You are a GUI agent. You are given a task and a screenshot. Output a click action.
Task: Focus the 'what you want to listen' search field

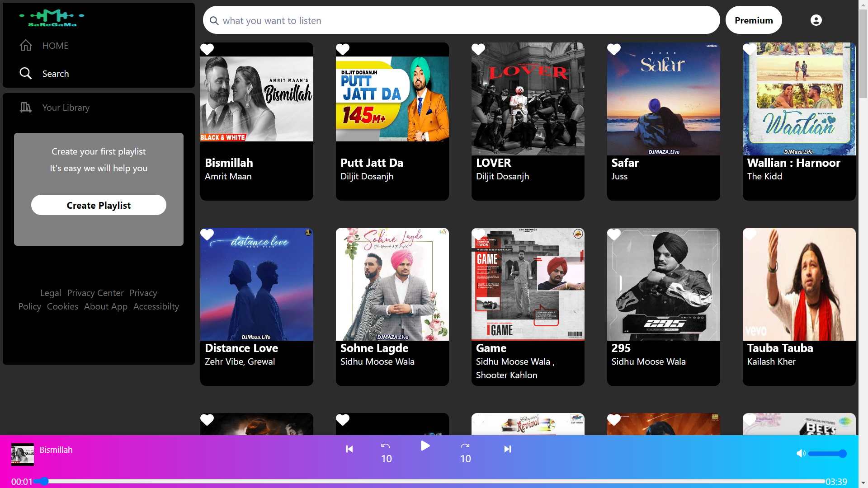[x=461, y=20]
